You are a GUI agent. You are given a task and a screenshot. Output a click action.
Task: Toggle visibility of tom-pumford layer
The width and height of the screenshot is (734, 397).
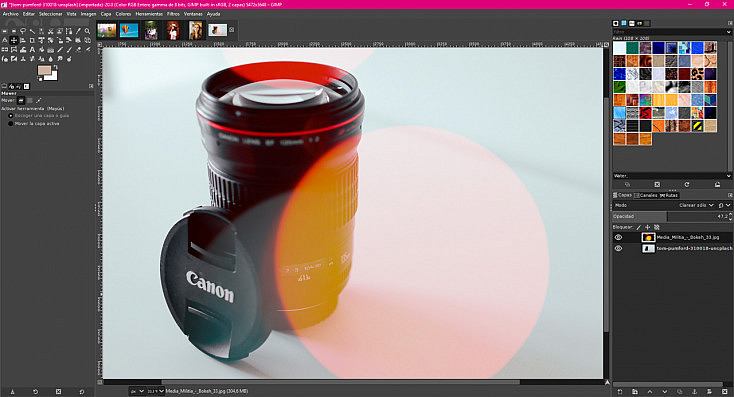618,249
